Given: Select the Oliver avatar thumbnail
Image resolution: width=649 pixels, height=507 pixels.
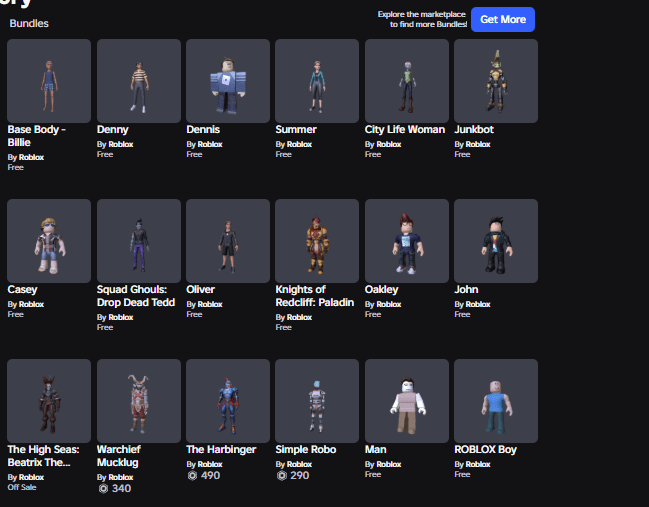Looking at the screenshot, I should point(228,241).
